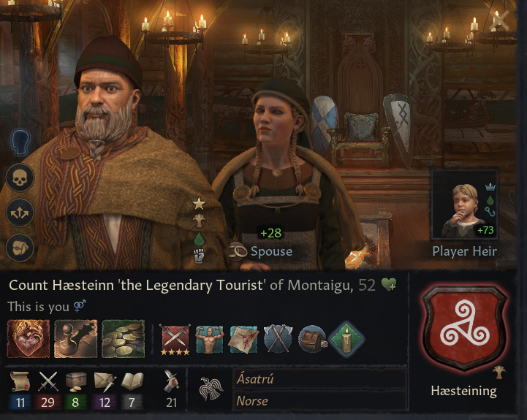The image size is (527, 420).
Task: Click the pile of gold coins icon
Action: [x=124, y=338]
